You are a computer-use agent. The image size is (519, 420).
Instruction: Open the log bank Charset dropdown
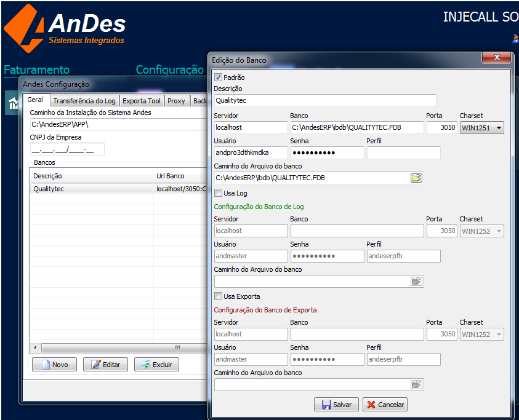pyautogui.click(x=482, y=231)
